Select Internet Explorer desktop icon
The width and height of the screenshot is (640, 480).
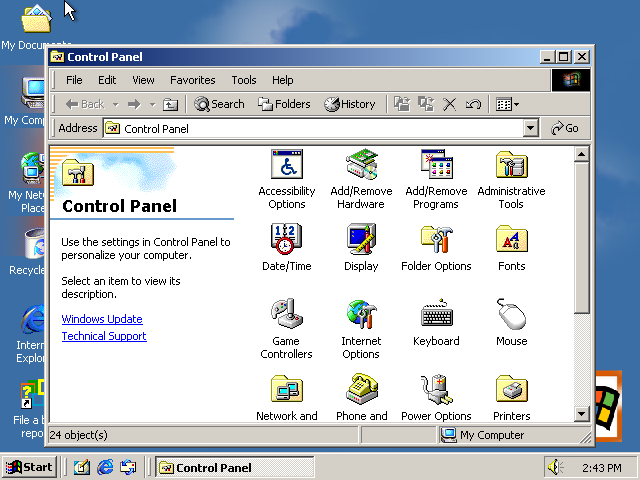point(30,333)
